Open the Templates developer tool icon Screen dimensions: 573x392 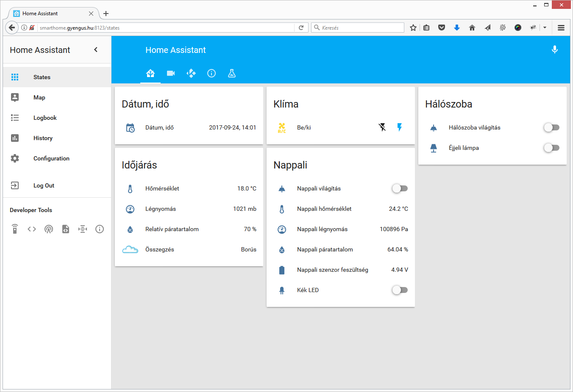[66, 229]
